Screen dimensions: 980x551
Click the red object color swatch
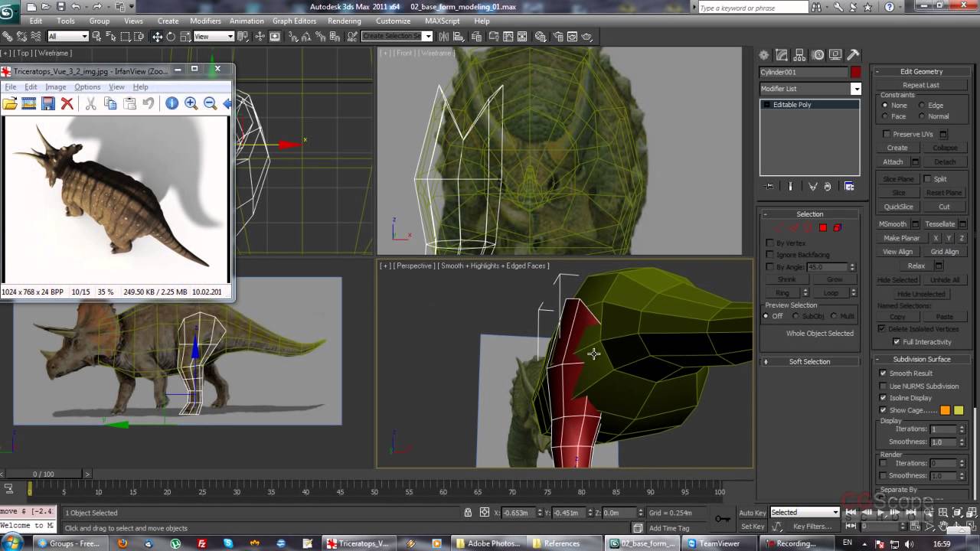pos(855,72)
